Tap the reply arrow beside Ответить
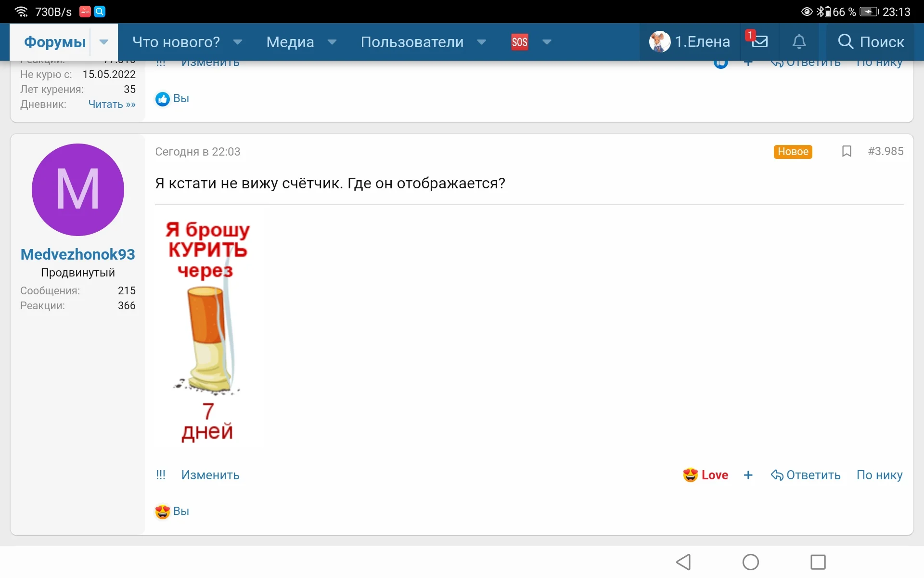This screenshot has height=578, width=924. click(776, 475)
